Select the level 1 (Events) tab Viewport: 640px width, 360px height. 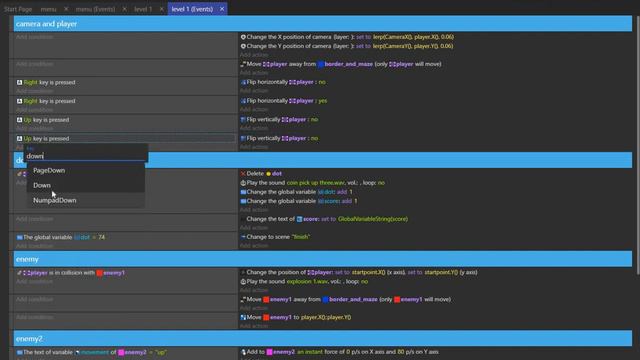click(x=192, y=9)
